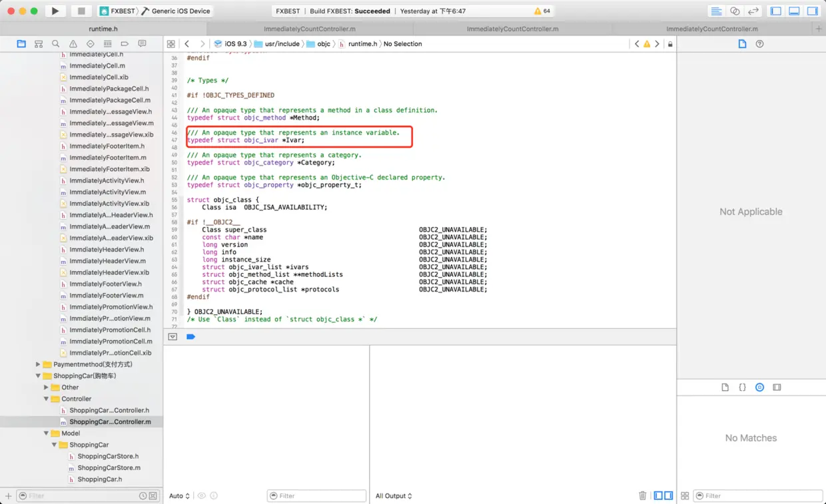This screenshot has height=504, width=826.
Task: Toggle breakpoints activation in debug bar
Action: click(191, 337)
